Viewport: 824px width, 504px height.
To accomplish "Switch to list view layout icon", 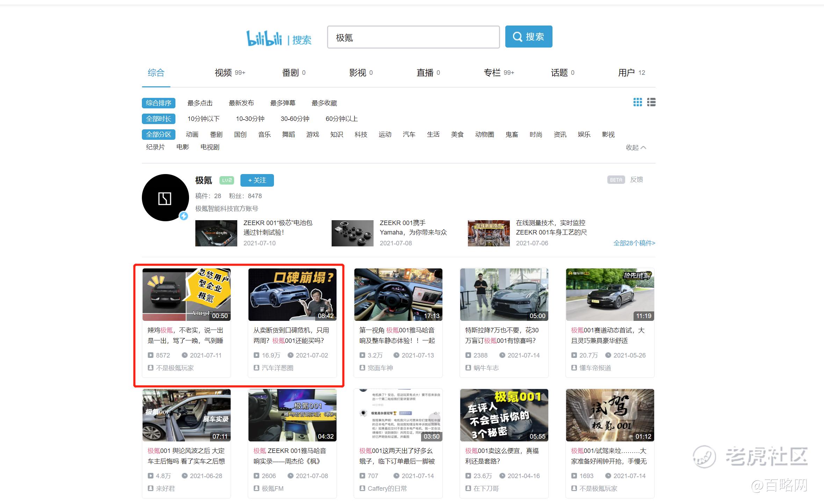I will pyautogui.click(x=651, y=102).
